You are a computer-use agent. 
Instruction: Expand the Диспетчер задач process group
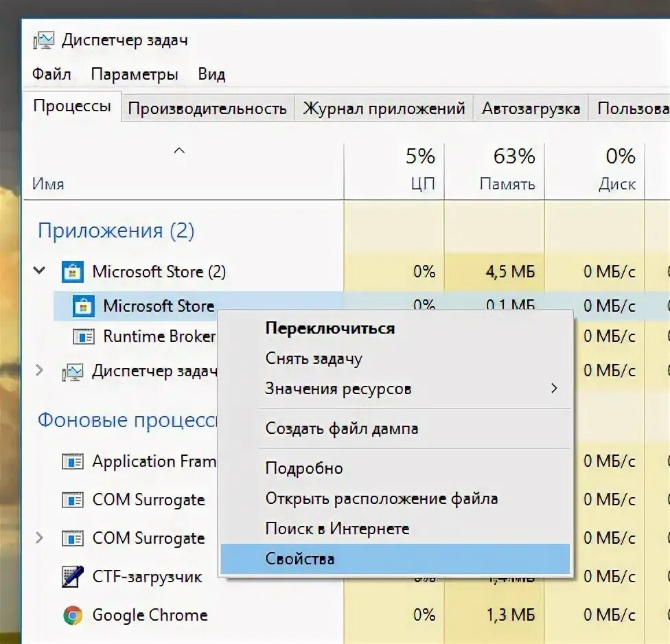pyautogui.click(x=39, y=370)
